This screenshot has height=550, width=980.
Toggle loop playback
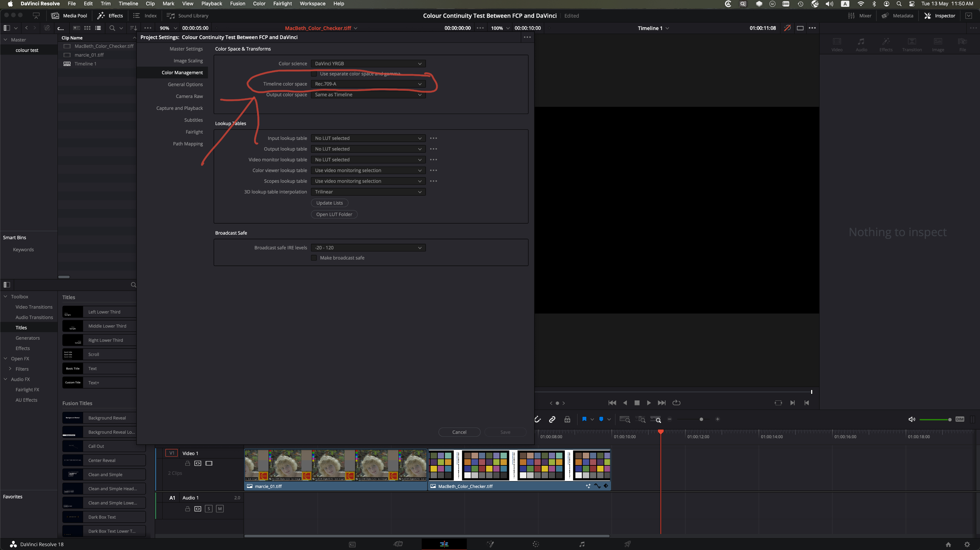677,403
